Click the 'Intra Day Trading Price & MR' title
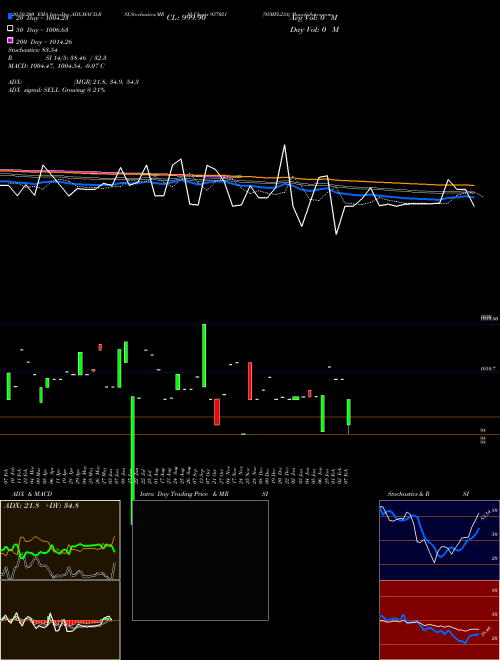500x660 pixels. [x=184, y=494]
